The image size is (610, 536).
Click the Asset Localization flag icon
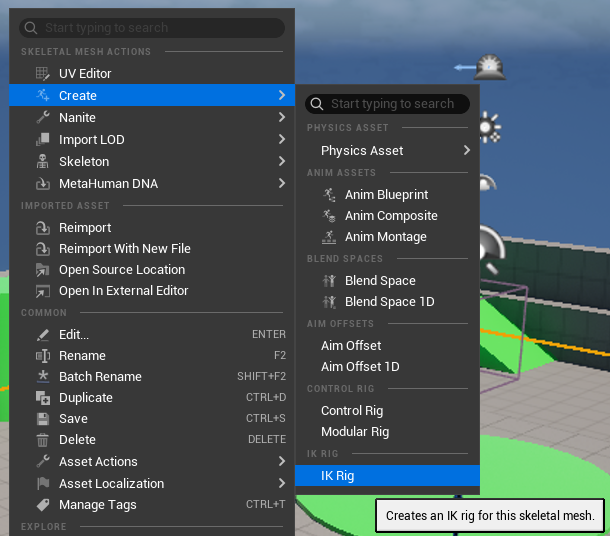point(42,483)
